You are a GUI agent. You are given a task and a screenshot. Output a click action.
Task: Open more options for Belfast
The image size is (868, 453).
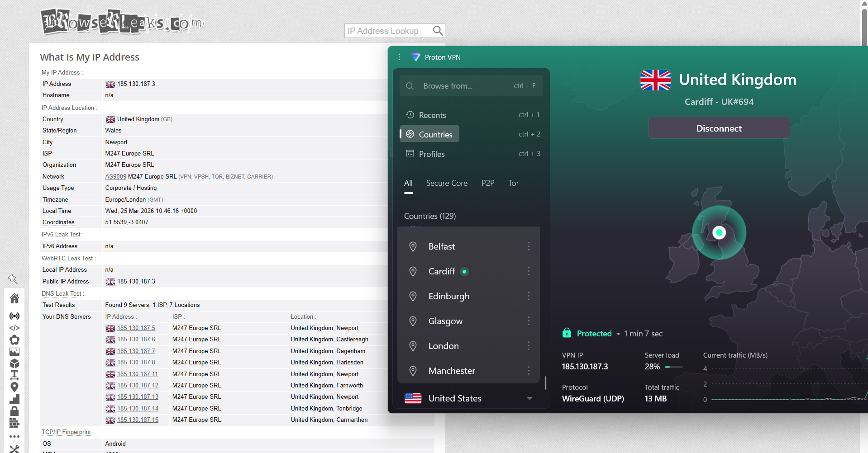pos(529,246)
